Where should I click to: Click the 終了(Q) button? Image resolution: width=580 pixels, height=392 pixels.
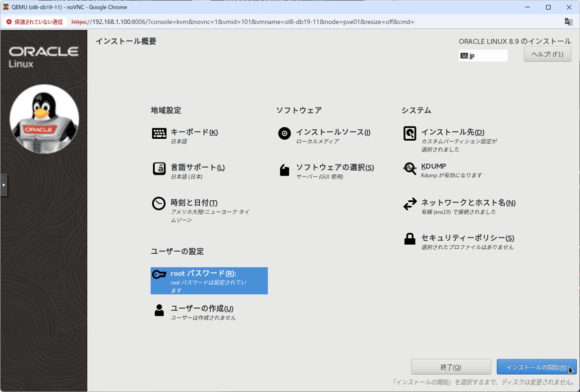tap(451, 367)
